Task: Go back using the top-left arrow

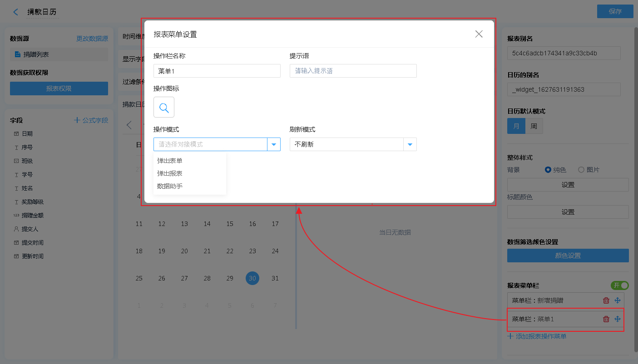Action: click(x=16, y=12)
